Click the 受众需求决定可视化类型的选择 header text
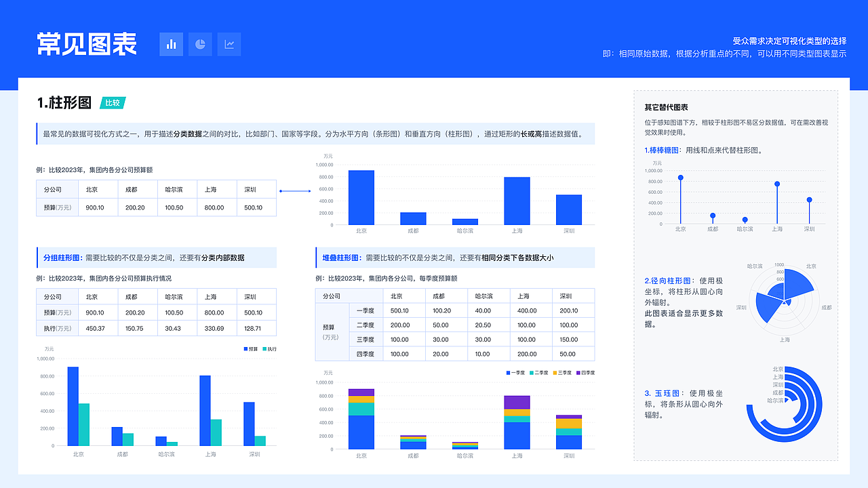This screenshot has width=868, height=488. point(789,41)
